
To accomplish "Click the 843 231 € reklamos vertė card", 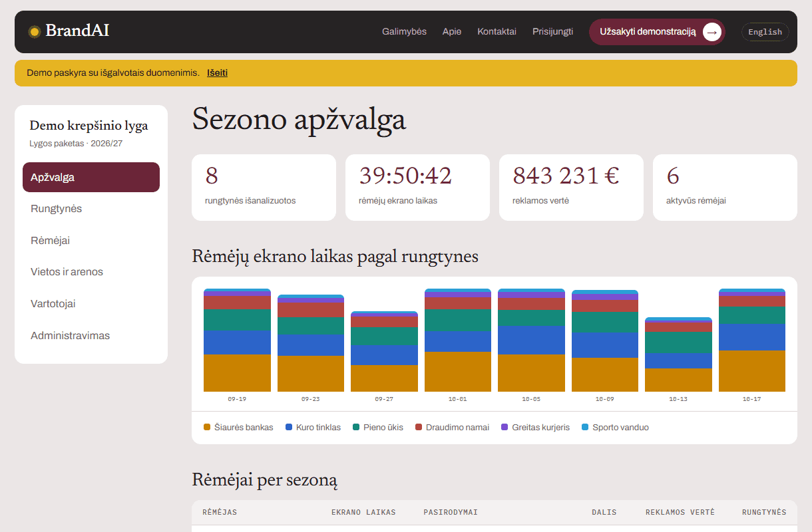I will (x=571, y=188).
